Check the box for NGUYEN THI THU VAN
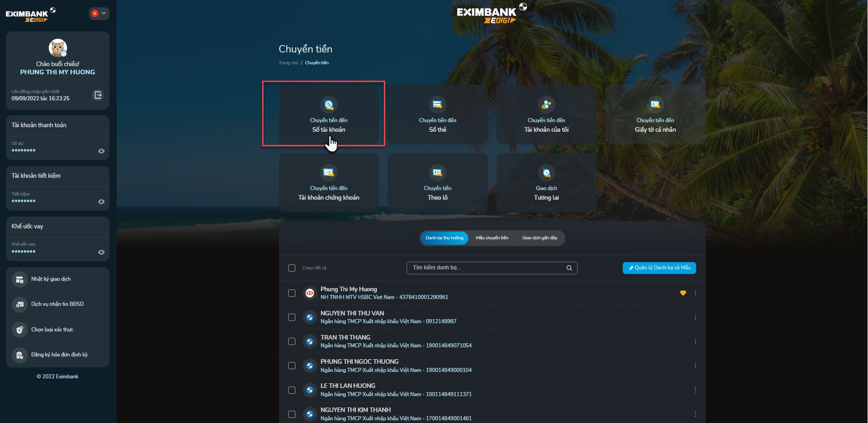This screenshot has height=423, width=868. click(x=292, y=317)
